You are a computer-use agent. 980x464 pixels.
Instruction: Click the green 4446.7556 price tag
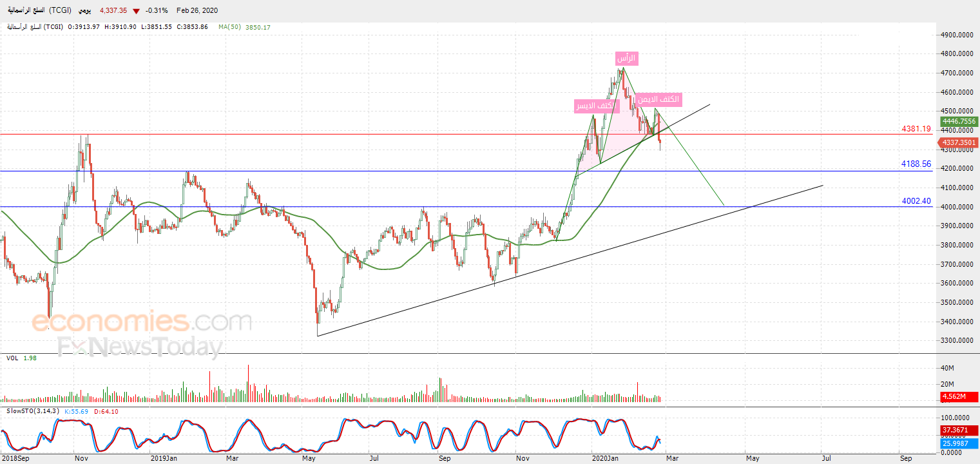(x=959, y=121)
